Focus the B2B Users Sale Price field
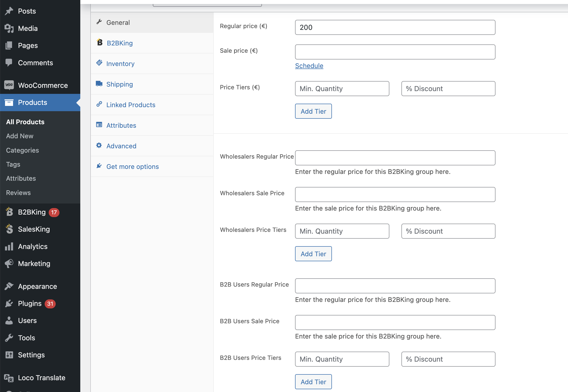 click(395, 322)
